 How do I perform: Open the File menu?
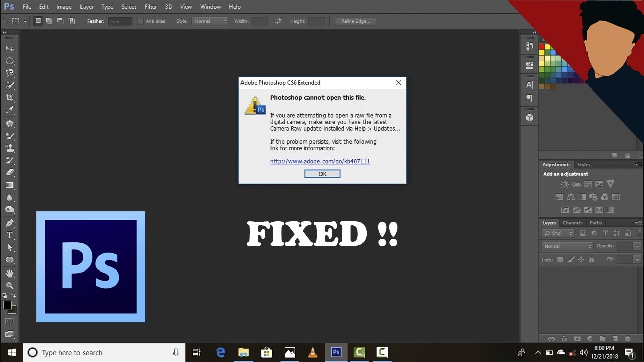tap(27, 7)
